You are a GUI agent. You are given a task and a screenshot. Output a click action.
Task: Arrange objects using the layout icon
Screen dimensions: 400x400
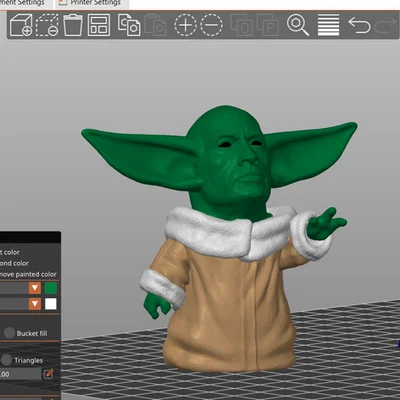coord(99,25)
